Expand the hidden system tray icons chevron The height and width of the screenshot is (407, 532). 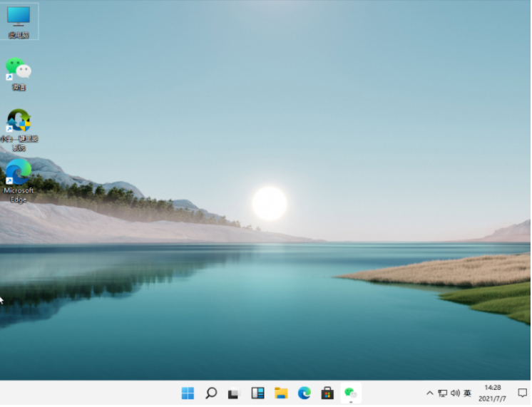click(429, 393)
